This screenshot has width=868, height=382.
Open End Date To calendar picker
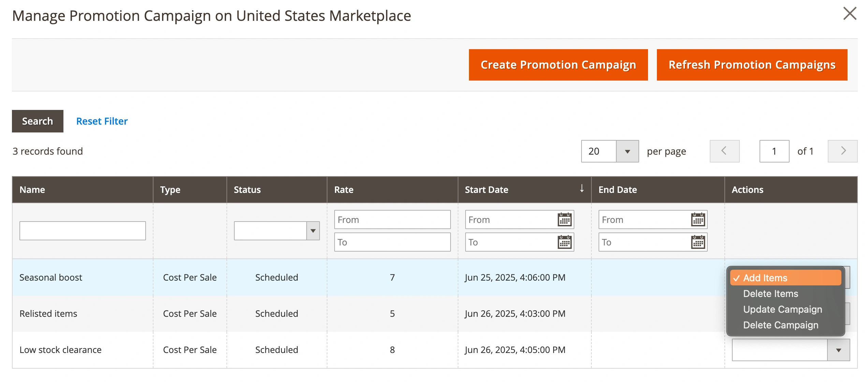698,242
